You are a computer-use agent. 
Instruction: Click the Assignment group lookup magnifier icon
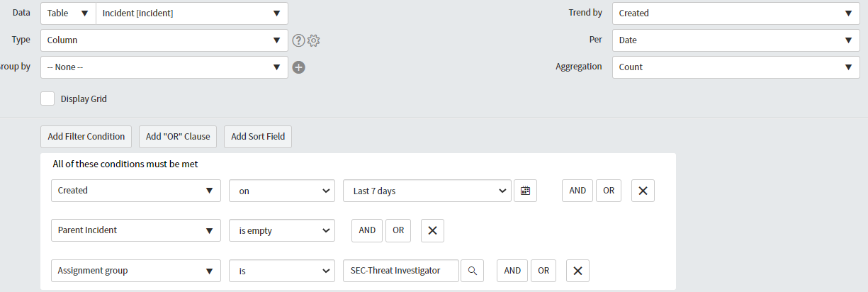click(x=473, y=271)
